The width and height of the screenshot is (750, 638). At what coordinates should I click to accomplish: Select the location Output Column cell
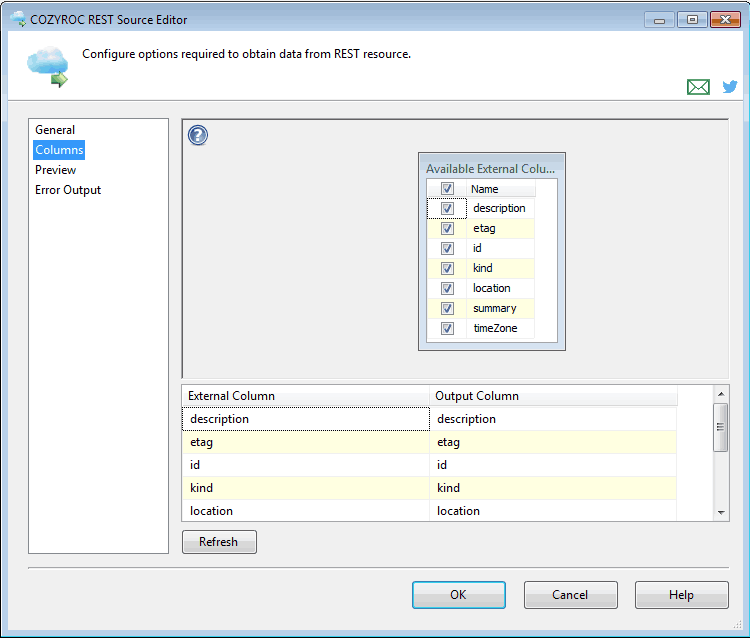(x=553, y=510)
